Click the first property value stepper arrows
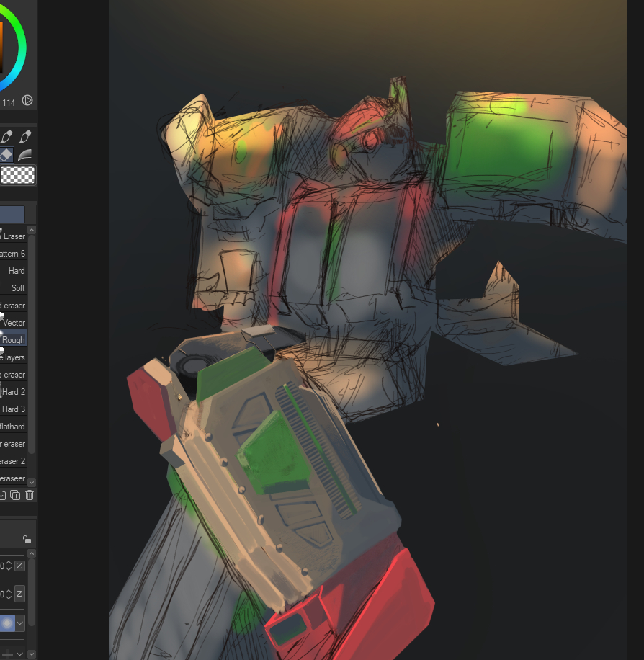This screenshot has height=660, width=644. click(8, 566)
